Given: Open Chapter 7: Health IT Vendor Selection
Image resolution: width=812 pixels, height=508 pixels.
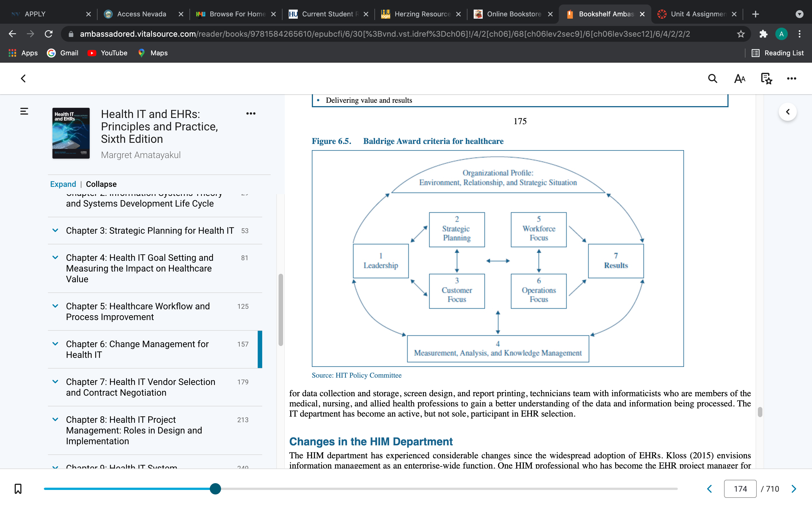Looking at the screenshot, I should 141,387.
